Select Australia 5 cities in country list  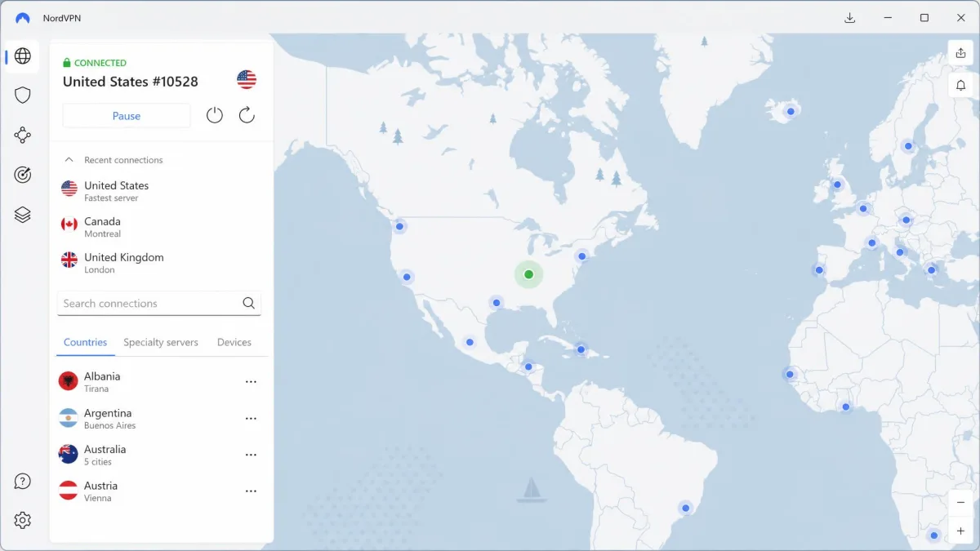(x=162, y=455)
